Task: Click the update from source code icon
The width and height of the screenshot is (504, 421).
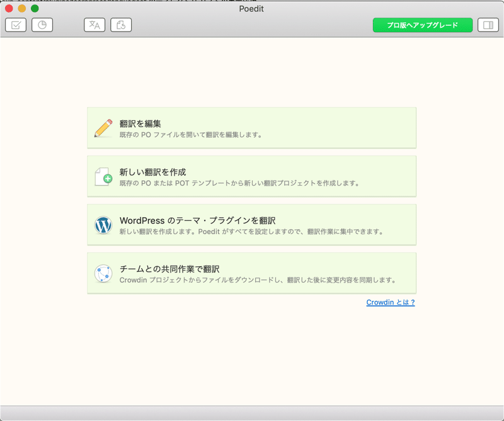Action: pyautogui.click(x=121, y=25)
